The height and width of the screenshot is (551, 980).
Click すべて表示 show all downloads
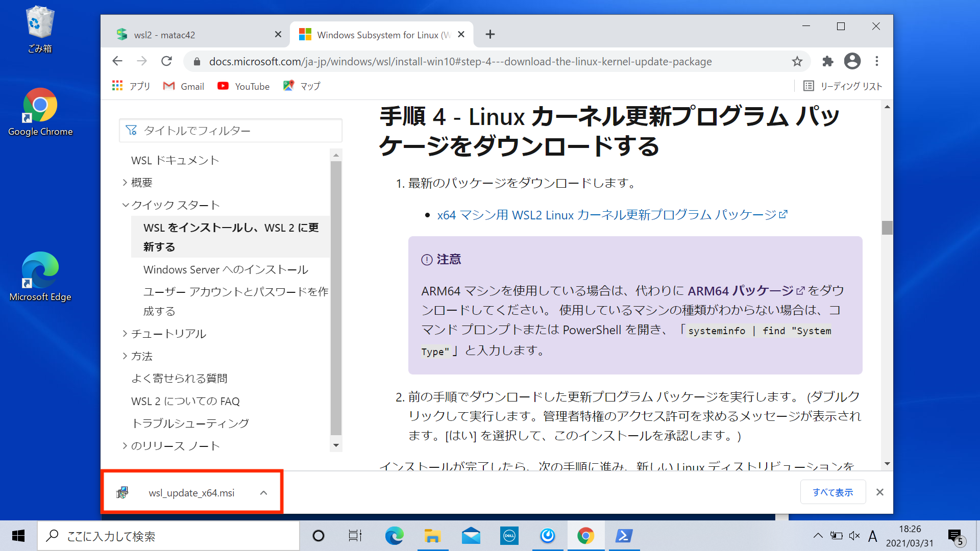[x=833, y=492]
